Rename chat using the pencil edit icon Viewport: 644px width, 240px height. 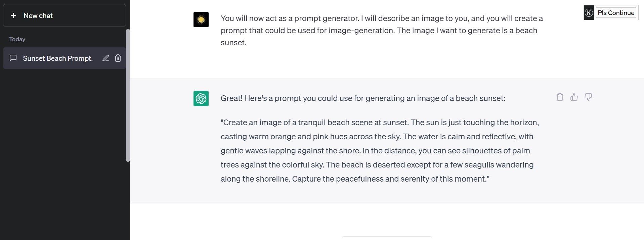coord(106,58)
